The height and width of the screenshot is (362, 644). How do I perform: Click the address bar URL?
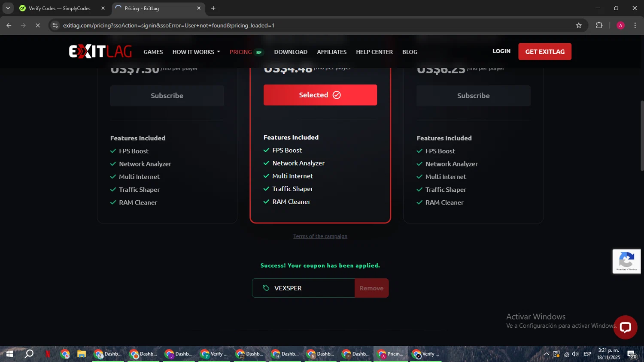pos(169,25)
